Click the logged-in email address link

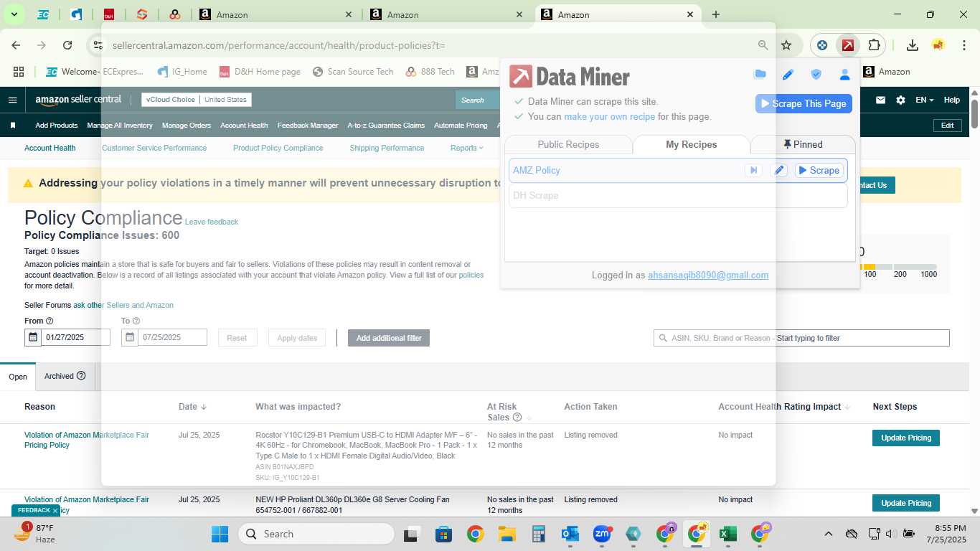point(708,275)
